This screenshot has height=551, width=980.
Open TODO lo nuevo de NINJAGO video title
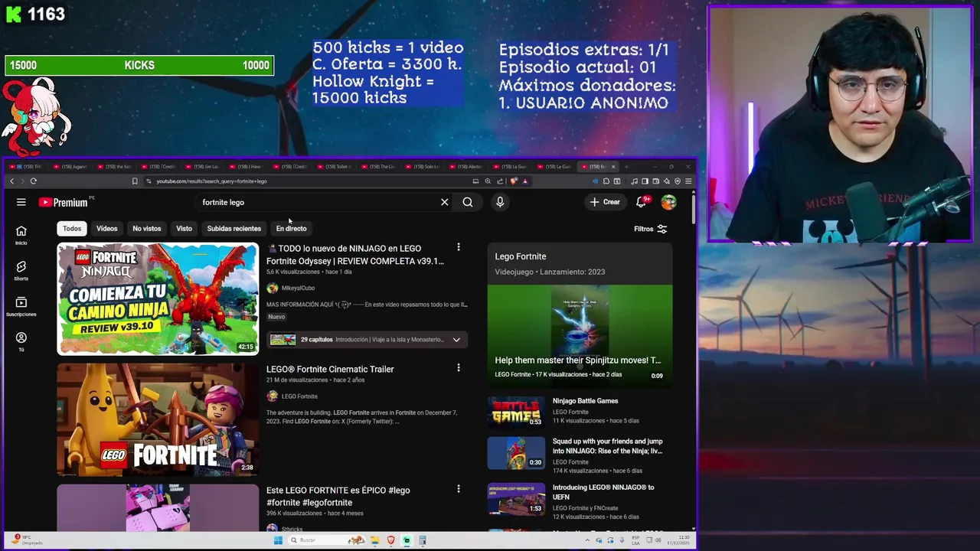(x=355, y=254)
